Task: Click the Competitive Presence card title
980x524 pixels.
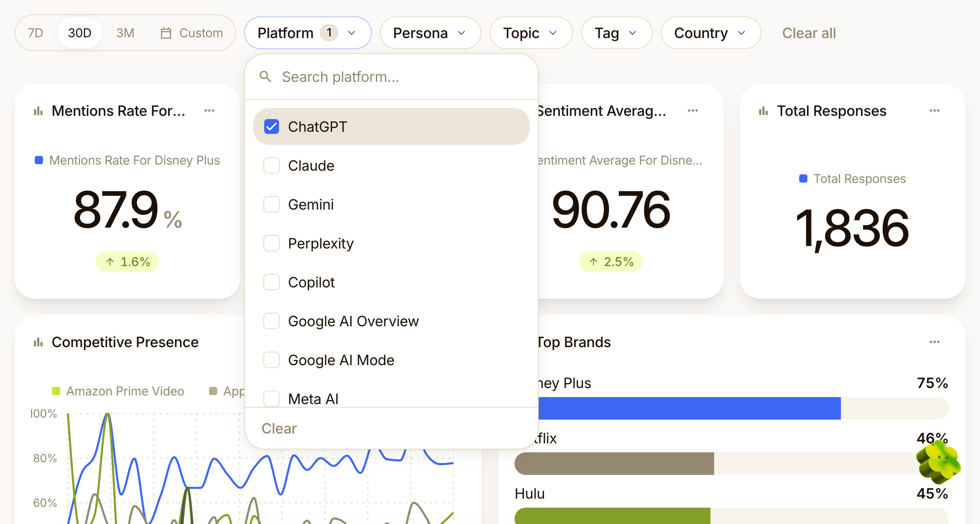Action: click(125, 342)
